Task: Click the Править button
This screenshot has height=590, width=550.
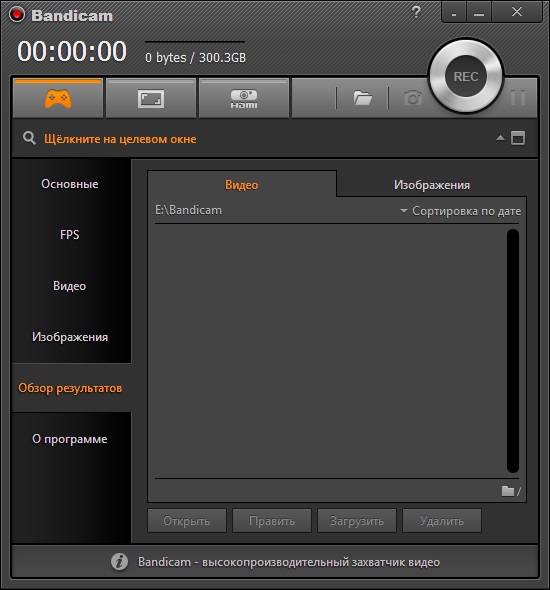Action: click(272, 521)
